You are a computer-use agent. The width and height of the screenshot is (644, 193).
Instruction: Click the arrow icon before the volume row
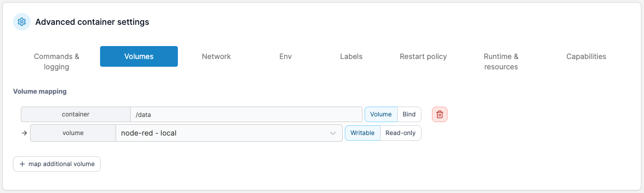[x=24, y=133]
